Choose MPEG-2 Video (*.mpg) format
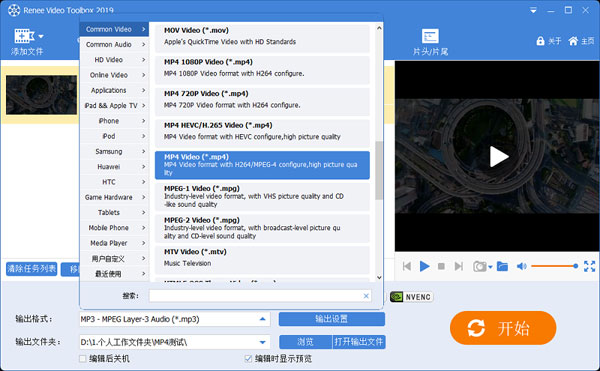The image size is (600, 371). coord(262,228)
